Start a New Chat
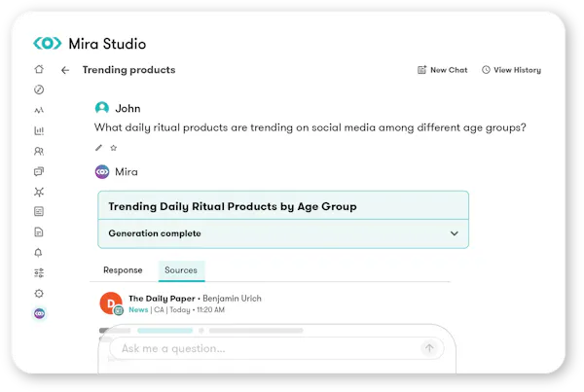The height and width of the screenshot is (392, 584). pyautogui.click(x=442, y=70)
